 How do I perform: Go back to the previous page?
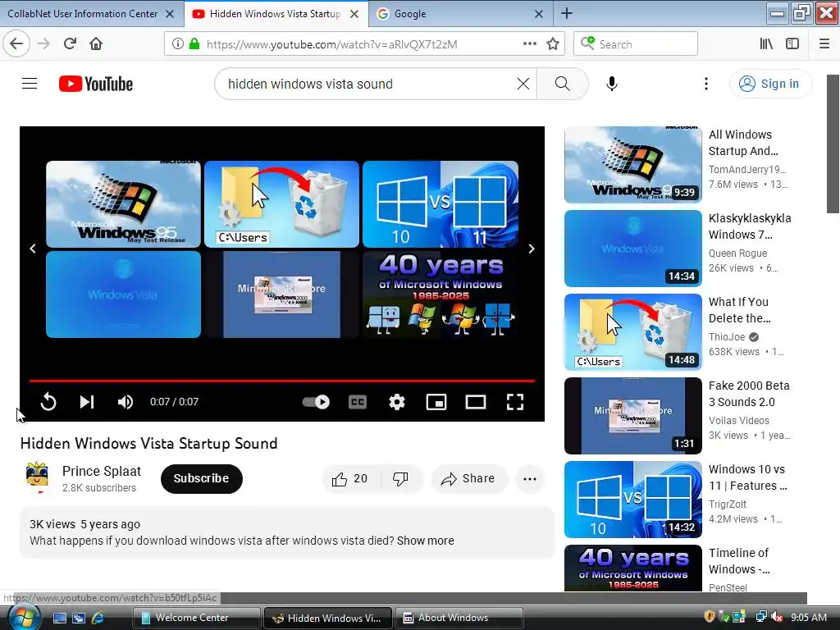(x=16, y=44)
